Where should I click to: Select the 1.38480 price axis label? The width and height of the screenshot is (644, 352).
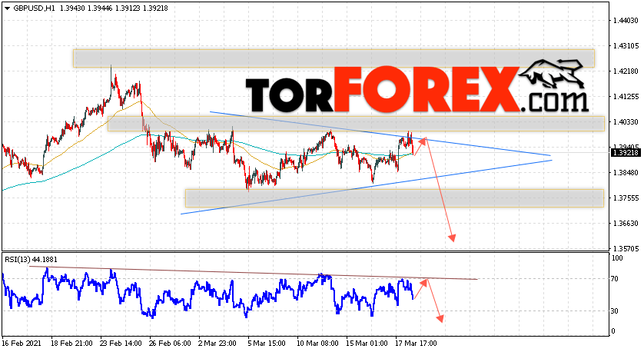pos(626,172)
